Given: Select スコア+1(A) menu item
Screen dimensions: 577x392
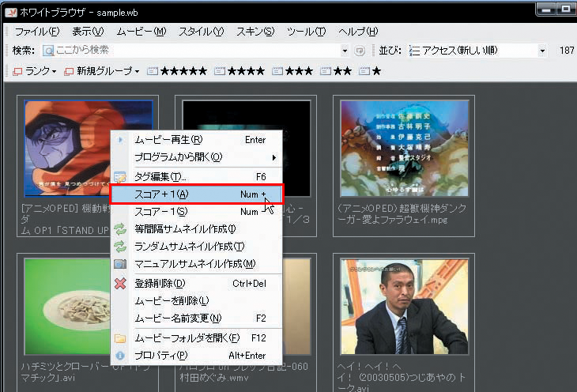Looking at the screenshot, I should 196,194.
